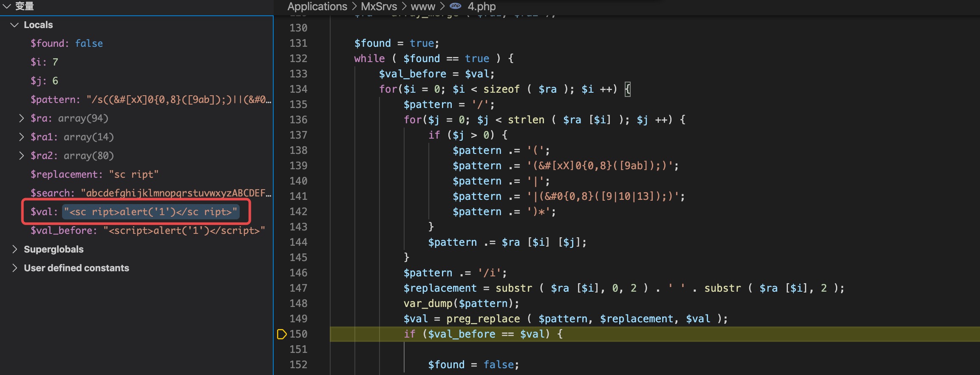Click the Locals label
This screenshot has width=980, height=375.
point(38,25)
